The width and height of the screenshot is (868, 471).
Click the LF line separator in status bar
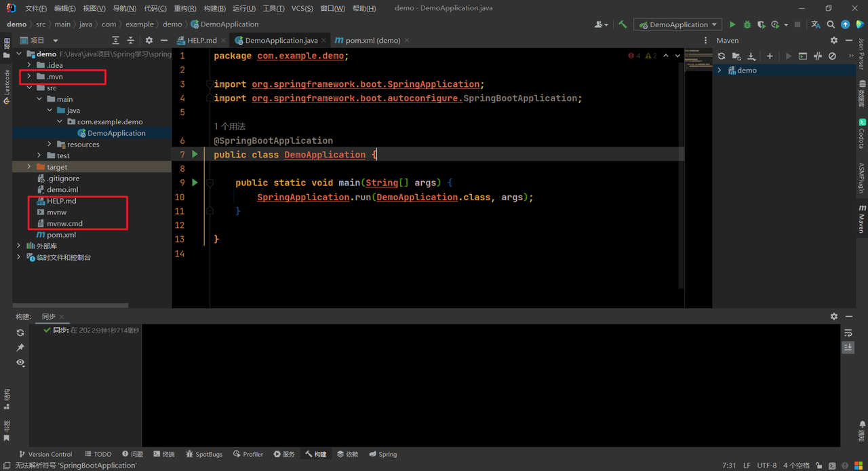(x=747, y=466)
